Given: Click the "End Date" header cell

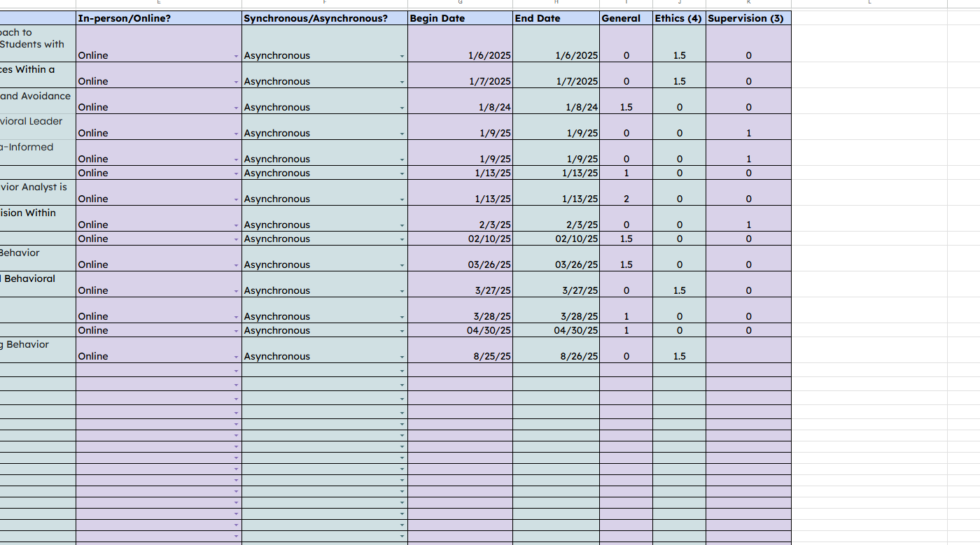Looking at the screenshot, I should (556, 18).
